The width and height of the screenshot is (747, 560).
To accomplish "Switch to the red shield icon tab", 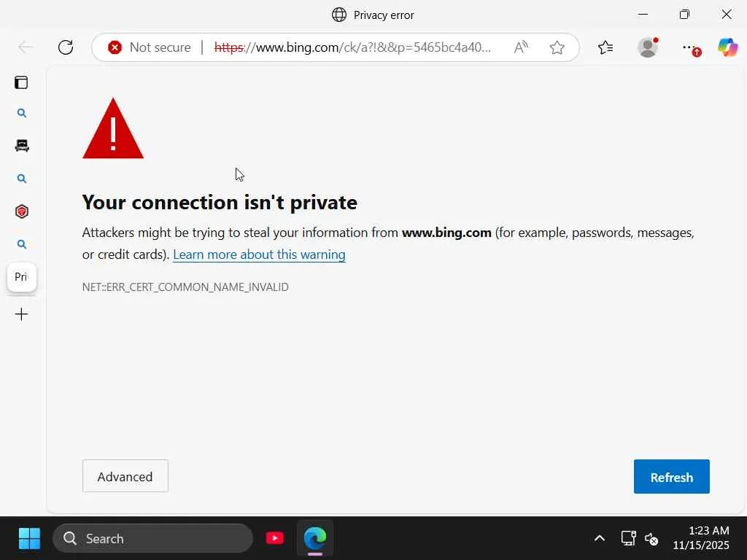I will pyautogui.click(x=22, y=211).
